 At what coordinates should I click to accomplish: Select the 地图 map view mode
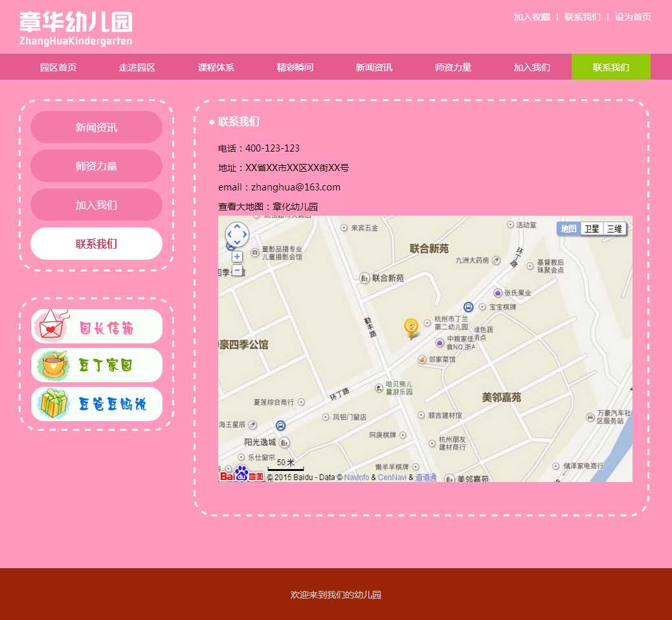click(568, 229)
